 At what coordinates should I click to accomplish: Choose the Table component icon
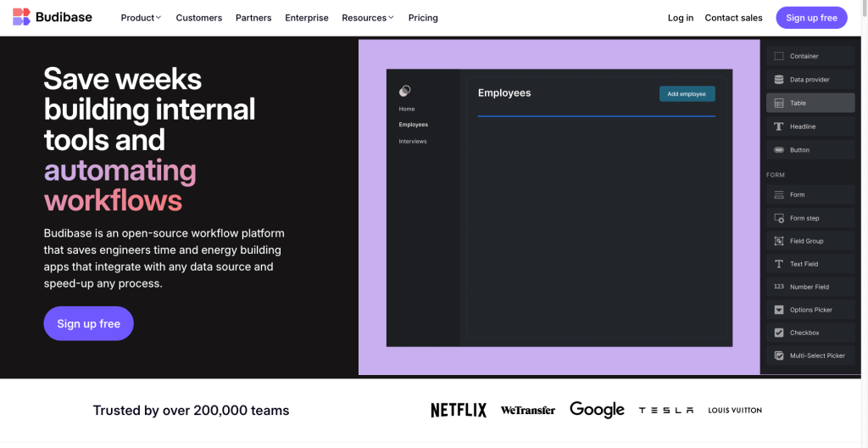pos(779,103)
